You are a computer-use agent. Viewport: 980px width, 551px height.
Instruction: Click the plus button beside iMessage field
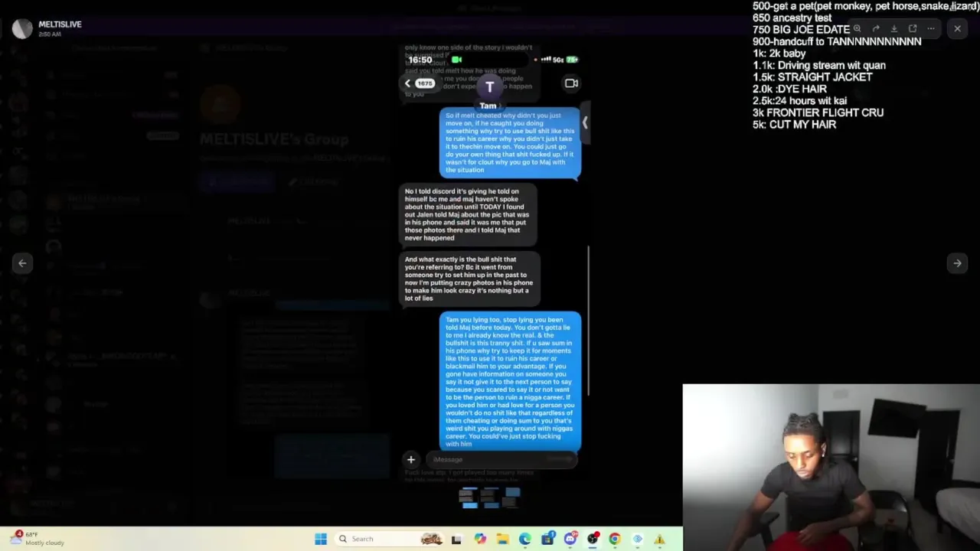(411, 459)
